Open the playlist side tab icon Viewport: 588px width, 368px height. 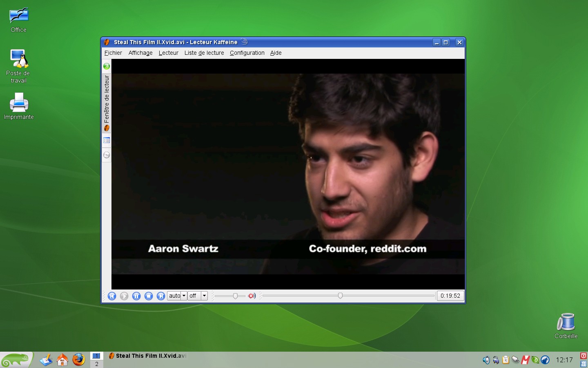[107, 140]
